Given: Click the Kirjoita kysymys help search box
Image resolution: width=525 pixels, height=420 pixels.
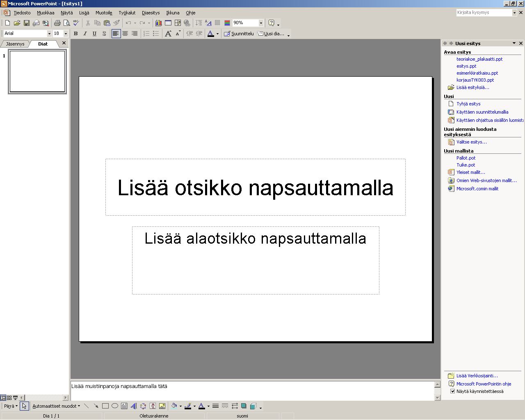Looking at the screenshot, I should (x=484, y=13).
